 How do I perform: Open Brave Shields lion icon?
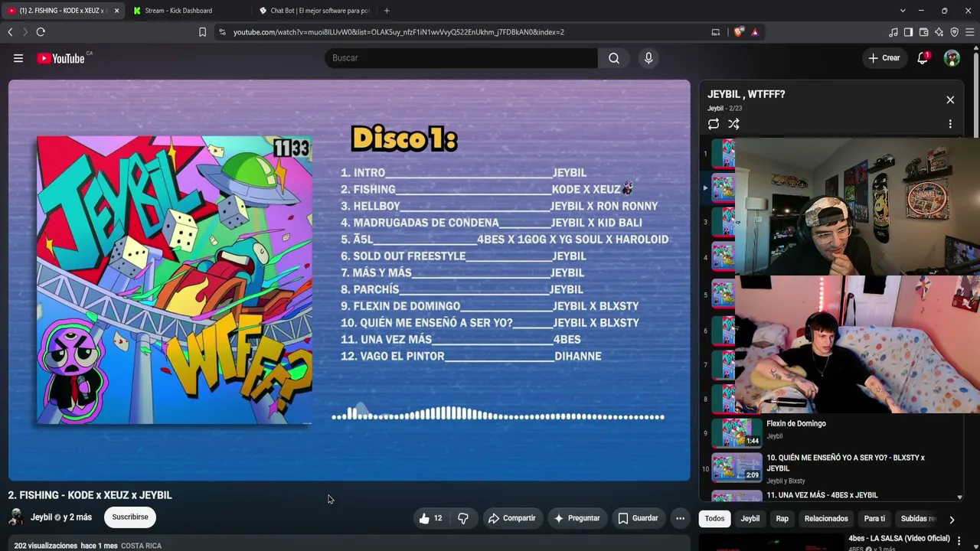coord(738,32)
